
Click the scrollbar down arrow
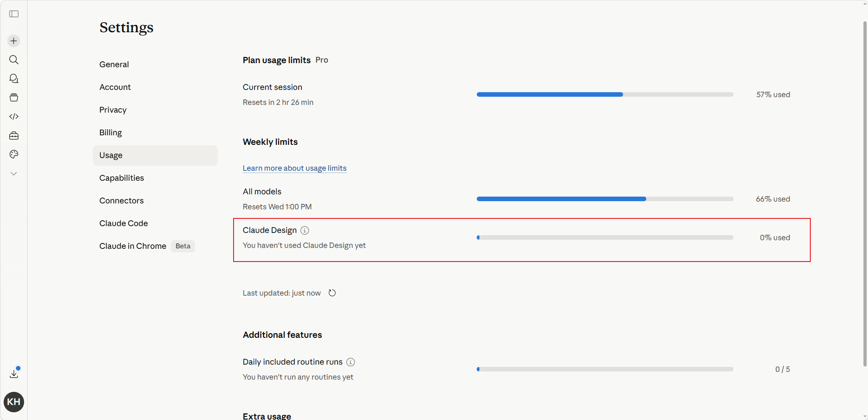click(865, 416)
